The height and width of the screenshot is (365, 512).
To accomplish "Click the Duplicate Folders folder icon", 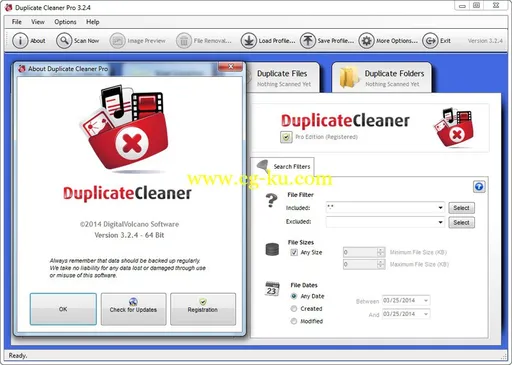I will tap(349, 78).
